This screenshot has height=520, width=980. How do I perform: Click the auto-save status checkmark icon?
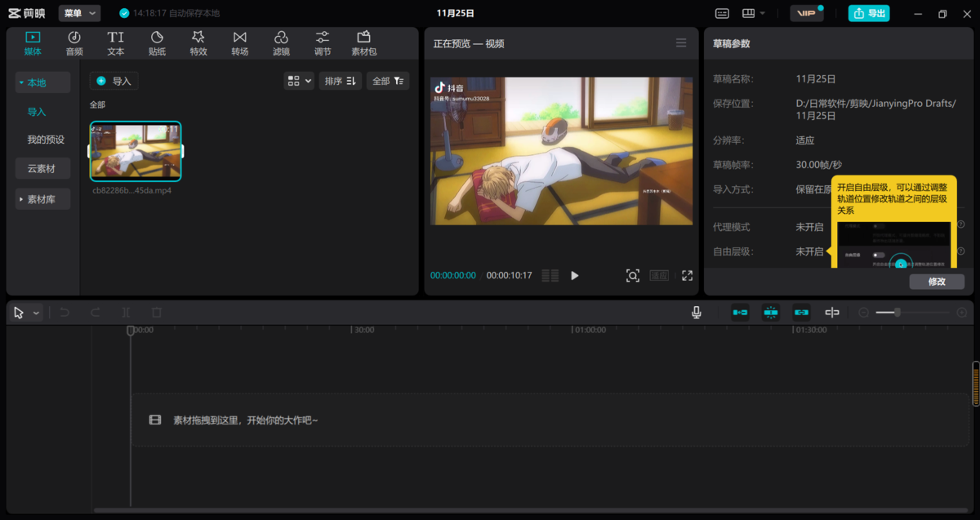124,13
